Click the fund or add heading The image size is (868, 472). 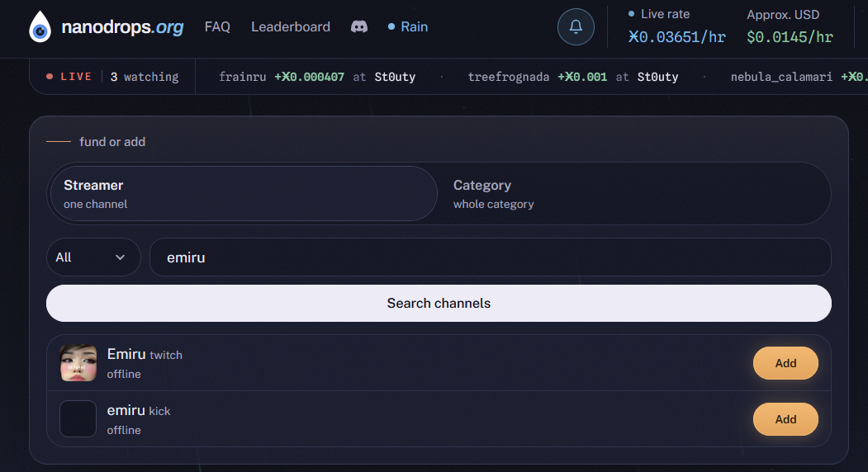click(112, 142)
